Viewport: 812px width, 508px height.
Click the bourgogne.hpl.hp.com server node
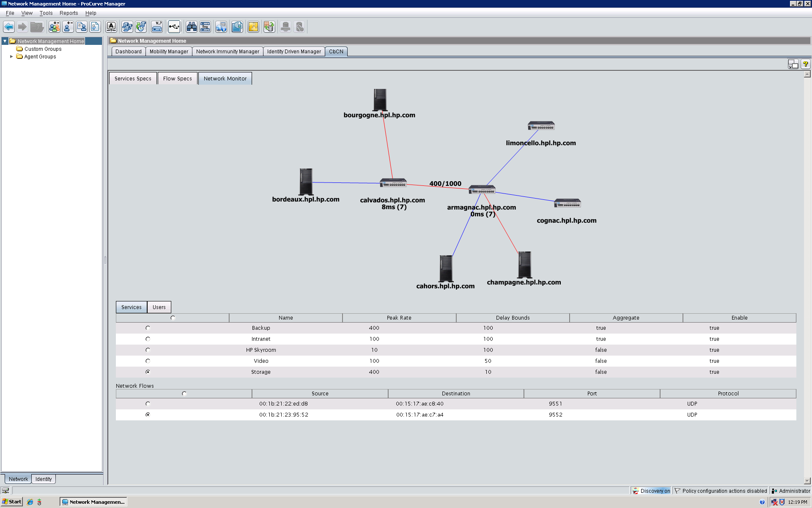coord(380,100)
